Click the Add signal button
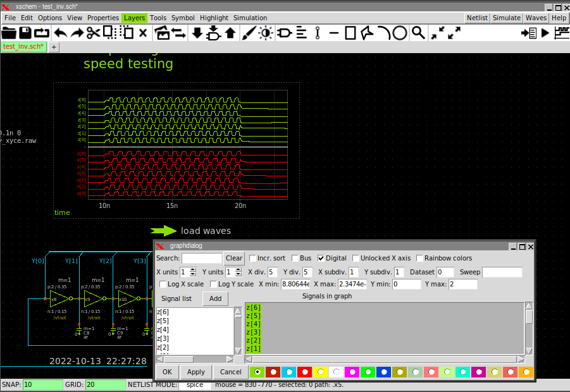The image size is (570, 392). (215, 298)
